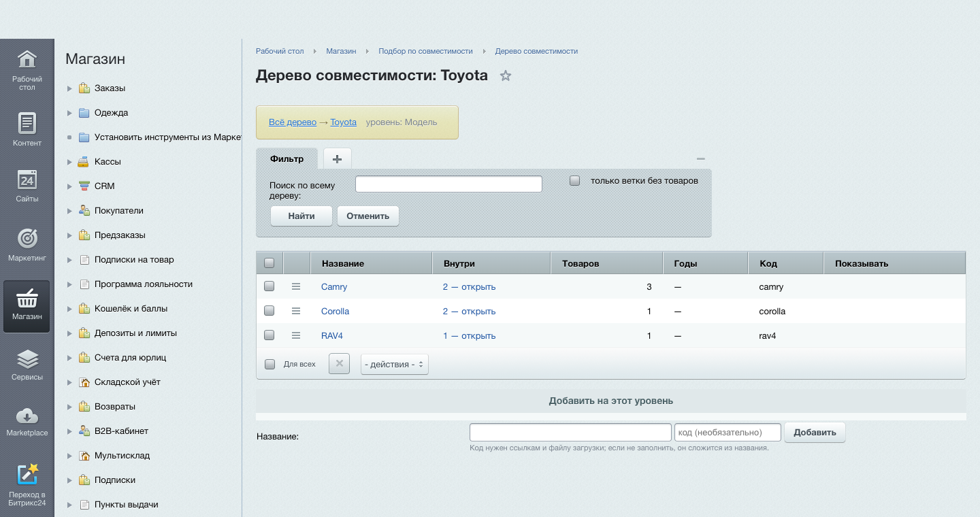Viewport: 980px width, 517px height.
Task: Open Camry's 2 — открыть link
Action: tap(469, 286)
